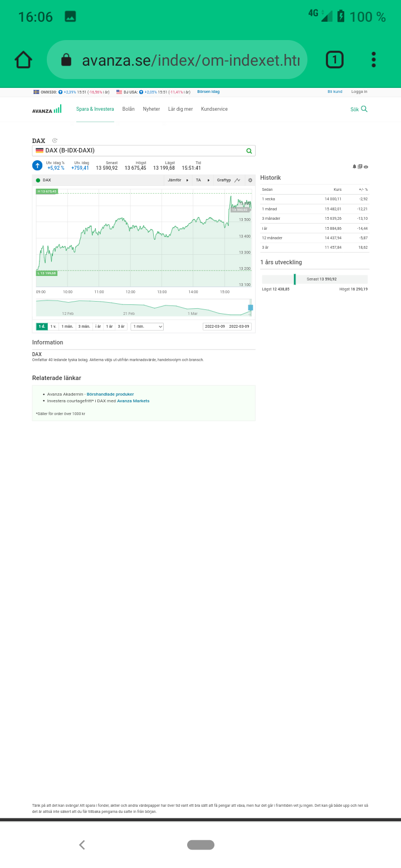
Task: Select the 3 mån. time range
Action: click(84, 327)
